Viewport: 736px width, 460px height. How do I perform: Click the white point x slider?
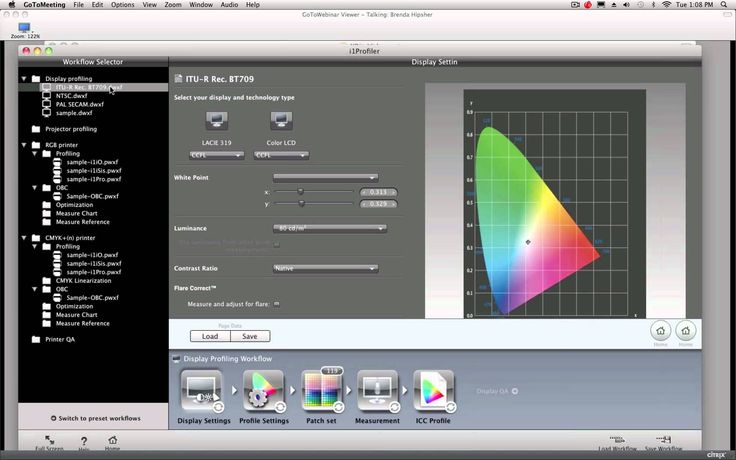coord(301,192)
